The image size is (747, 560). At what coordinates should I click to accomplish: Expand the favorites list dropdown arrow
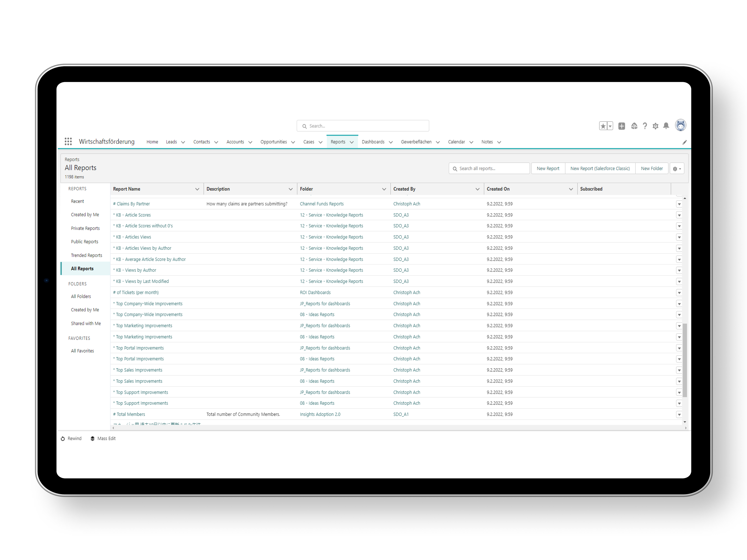pyautogui.click(x=610, y=126)
